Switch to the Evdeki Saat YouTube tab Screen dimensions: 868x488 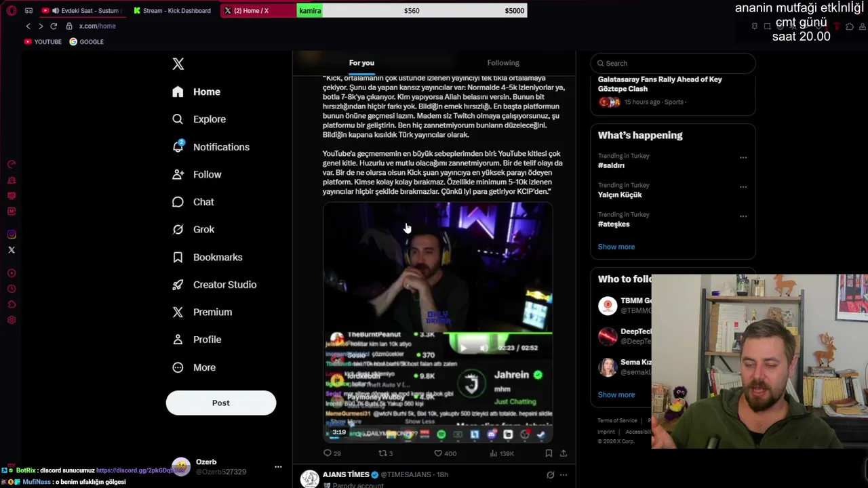coord(82,11)
